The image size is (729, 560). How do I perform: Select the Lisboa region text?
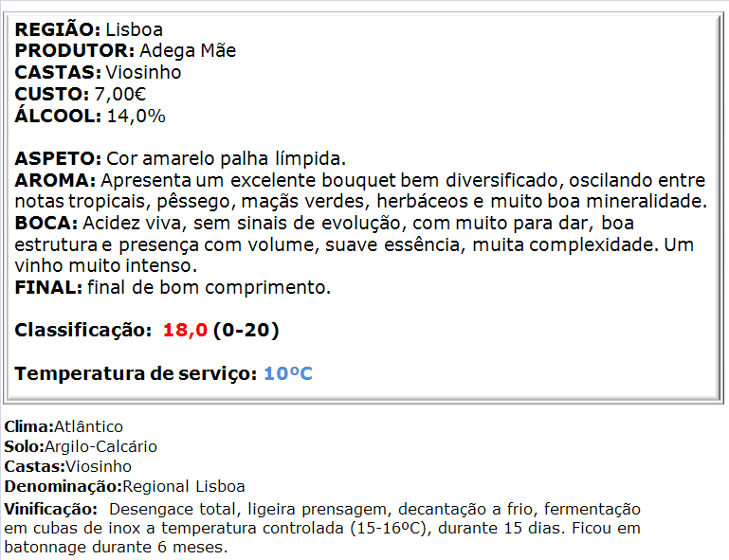point(135,29)
